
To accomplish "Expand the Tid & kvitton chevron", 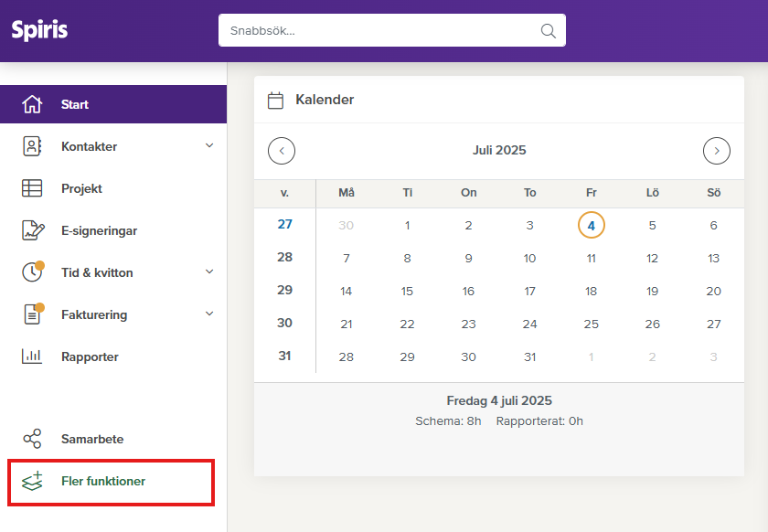I will coord(209,272).
